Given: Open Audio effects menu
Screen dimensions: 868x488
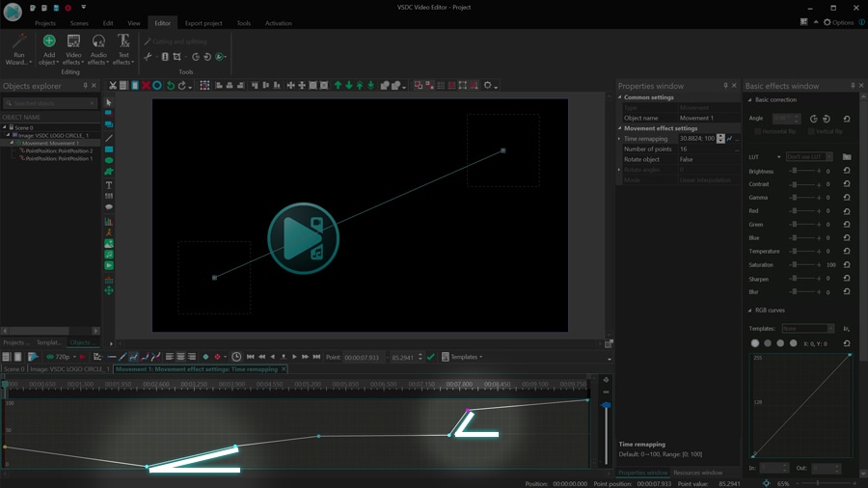Looking at the screenshot, I should (98, 50).
